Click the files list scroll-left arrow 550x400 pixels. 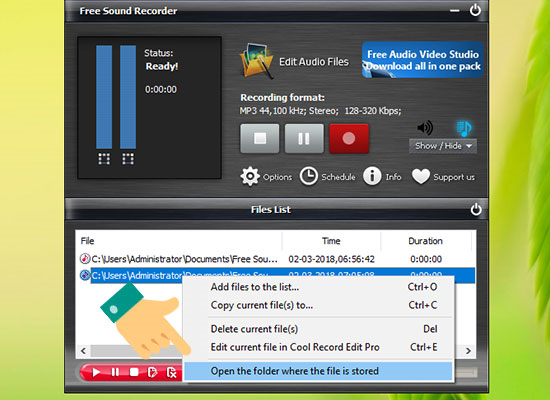click(x=83, y=351)
